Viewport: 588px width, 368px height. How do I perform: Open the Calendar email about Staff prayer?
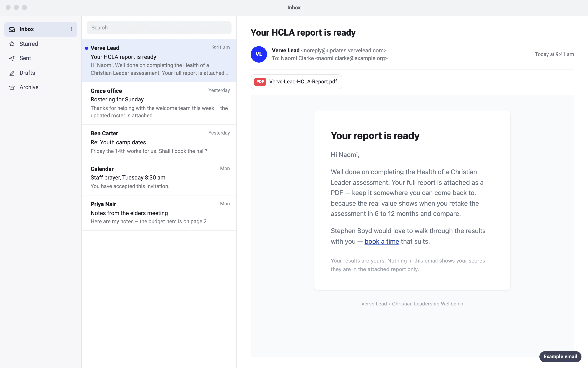[159, 178]
